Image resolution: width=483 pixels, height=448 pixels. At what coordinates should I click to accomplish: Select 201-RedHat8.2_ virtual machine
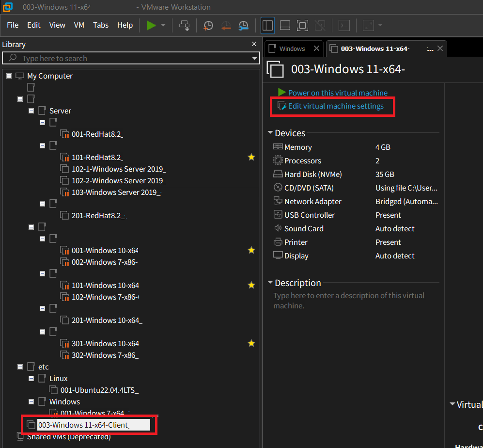click(x=98, y=215)
